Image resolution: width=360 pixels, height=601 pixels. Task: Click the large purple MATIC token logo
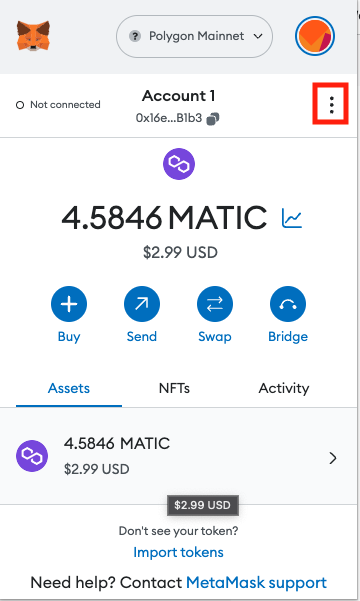(179, 164)
